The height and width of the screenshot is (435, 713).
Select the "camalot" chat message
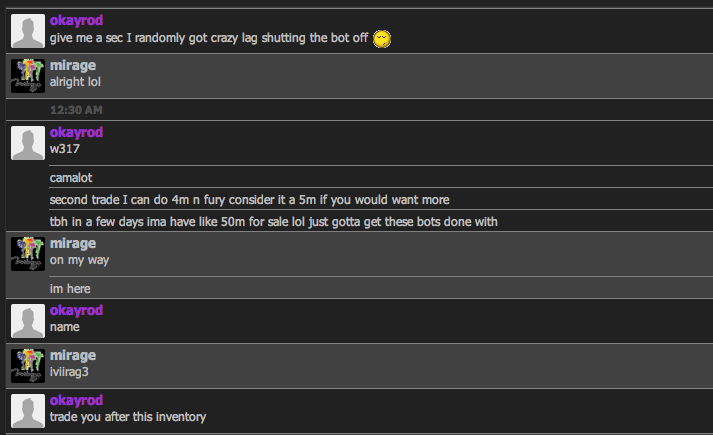(x=71, y=177)
